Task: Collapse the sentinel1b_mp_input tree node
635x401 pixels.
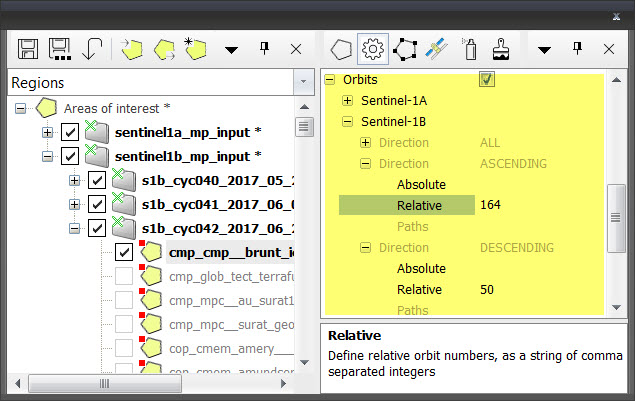Action: coord(47,156)
